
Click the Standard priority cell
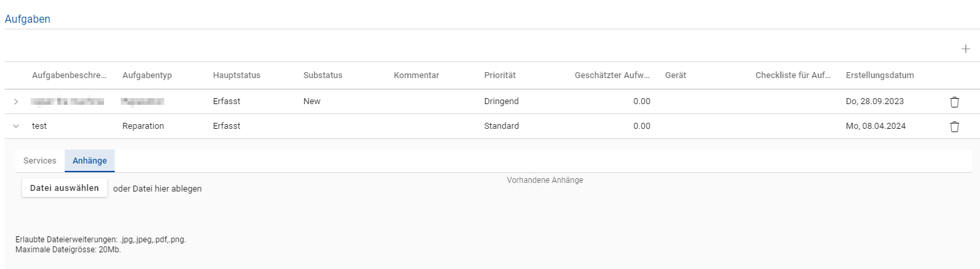tap(501, 126)
